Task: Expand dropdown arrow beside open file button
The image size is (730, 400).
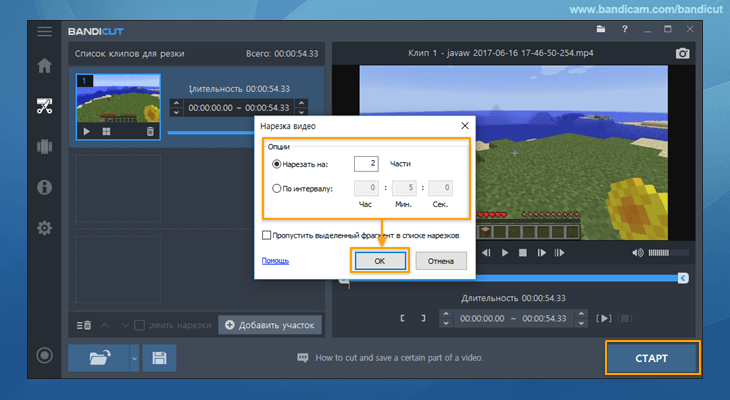Action: [x=134, y=357]
